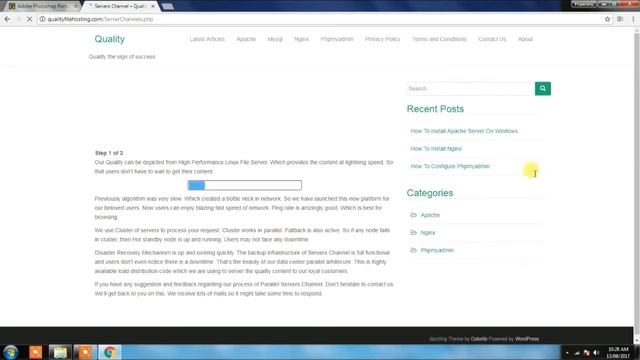Image resolution: width=640 pixels, height=360 pixels.
Task: Open the first orange taskbar application
Action: point(36,352)
